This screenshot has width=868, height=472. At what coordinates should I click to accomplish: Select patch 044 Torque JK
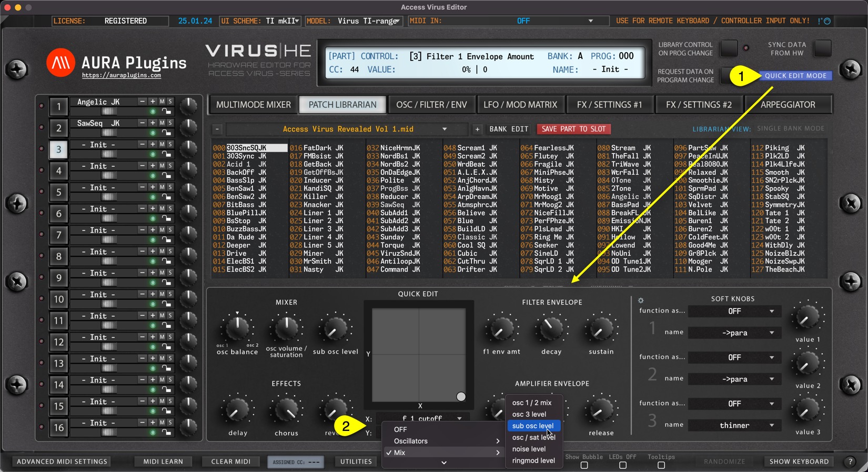392,245
